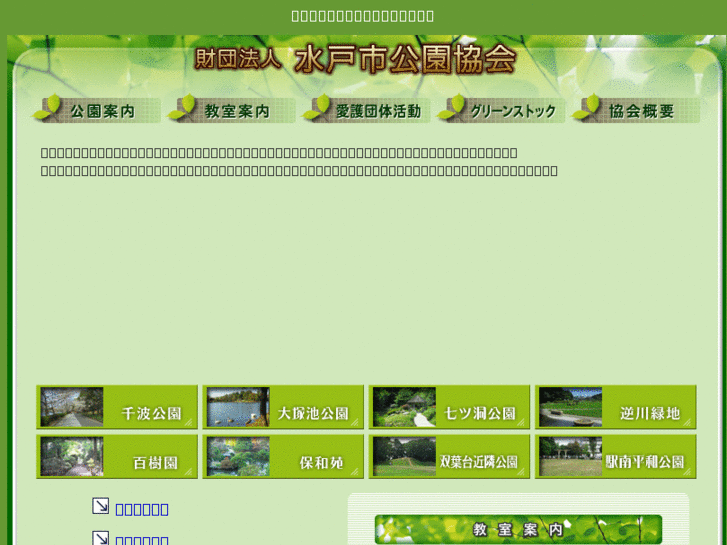Open the 協会概要 menu item

(636, 109)
